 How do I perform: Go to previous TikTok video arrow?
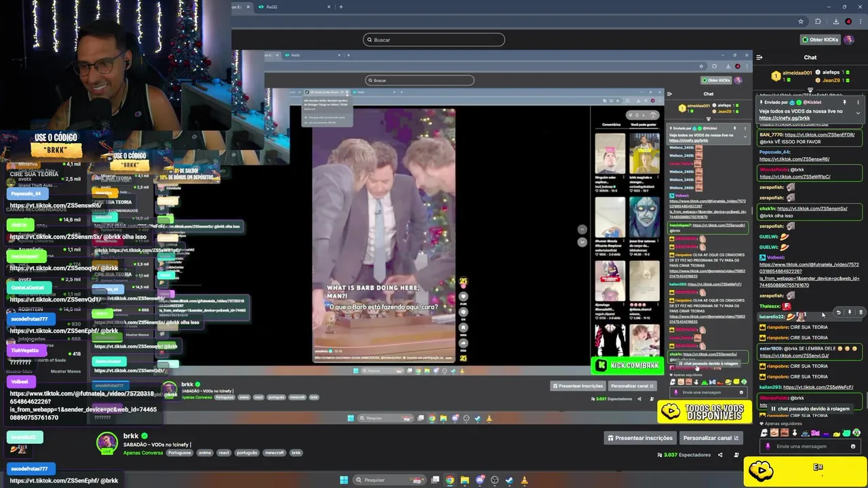[582, 230]
